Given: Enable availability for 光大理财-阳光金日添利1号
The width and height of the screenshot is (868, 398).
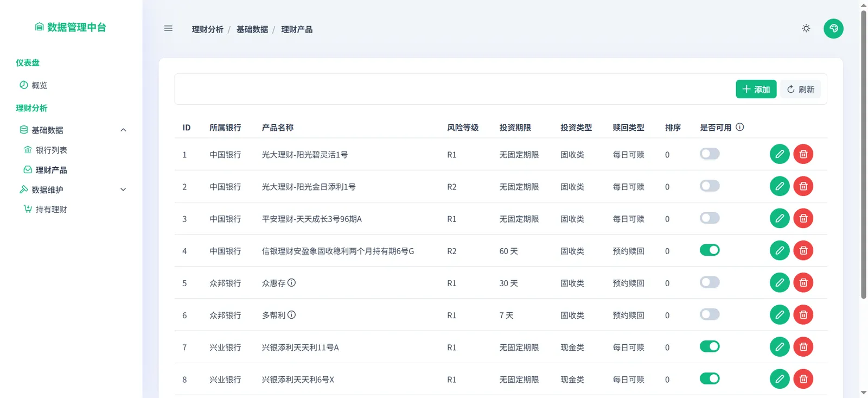Looking at the screenshot, I should [x=710, y=186].
